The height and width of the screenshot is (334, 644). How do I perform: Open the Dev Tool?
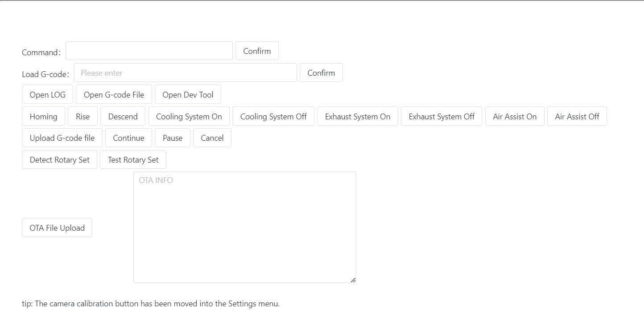(188, 94)
